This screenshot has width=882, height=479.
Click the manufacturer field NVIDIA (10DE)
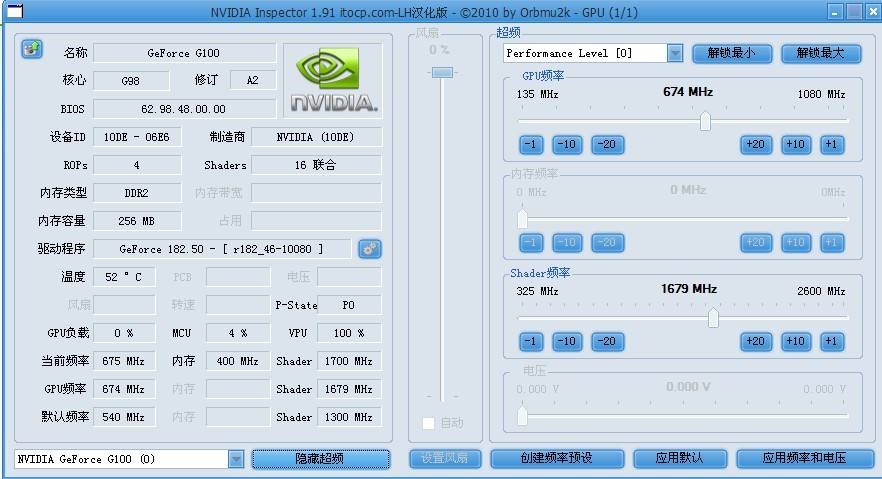pos(317,137)
